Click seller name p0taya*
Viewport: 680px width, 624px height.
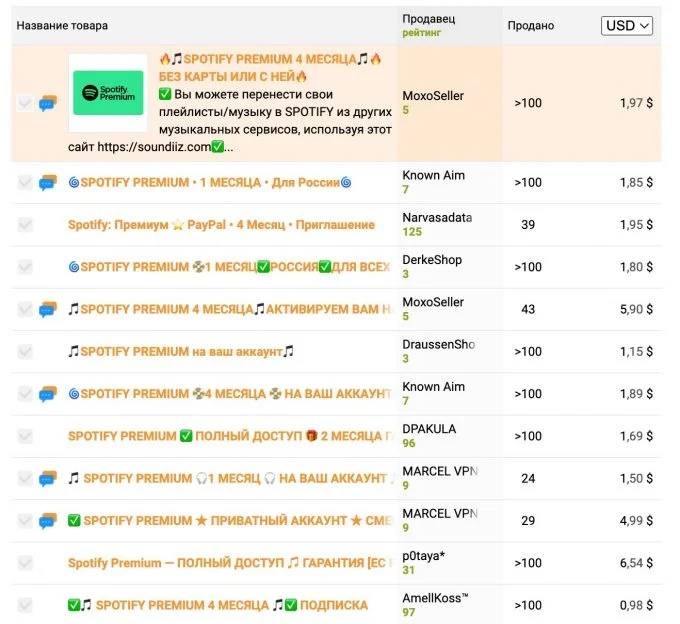pyautogui.click(x=424, y=556)
